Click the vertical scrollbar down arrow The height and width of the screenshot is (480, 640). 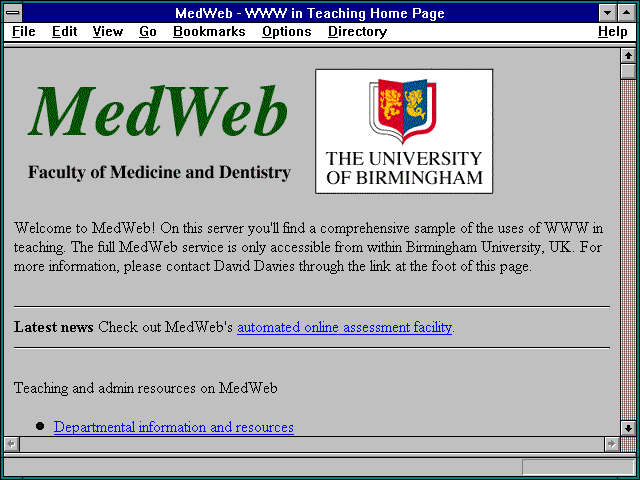[x=628, y=428]
